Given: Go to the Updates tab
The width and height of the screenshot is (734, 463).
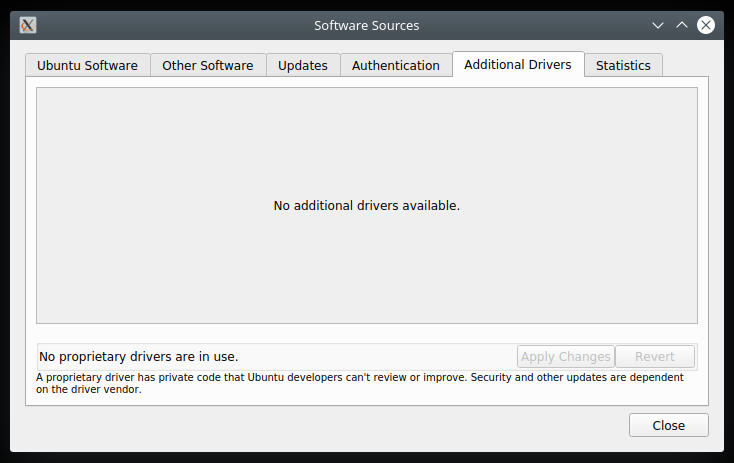Looking at the screenshot, I should pos(303,65).
